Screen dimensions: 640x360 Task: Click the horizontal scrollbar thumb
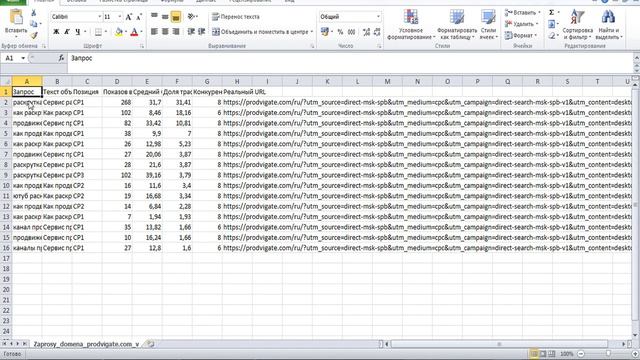499,344
